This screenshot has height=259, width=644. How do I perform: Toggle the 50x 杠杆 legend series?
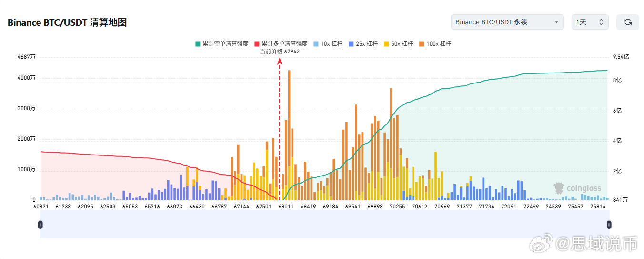398,44
